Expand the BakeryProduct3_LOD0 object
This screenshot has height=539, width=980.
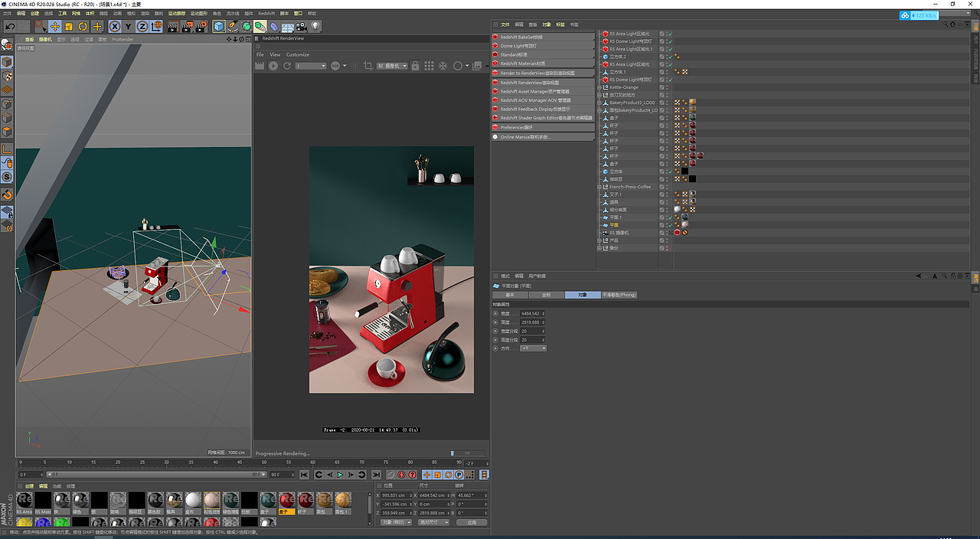click(599, 103)
